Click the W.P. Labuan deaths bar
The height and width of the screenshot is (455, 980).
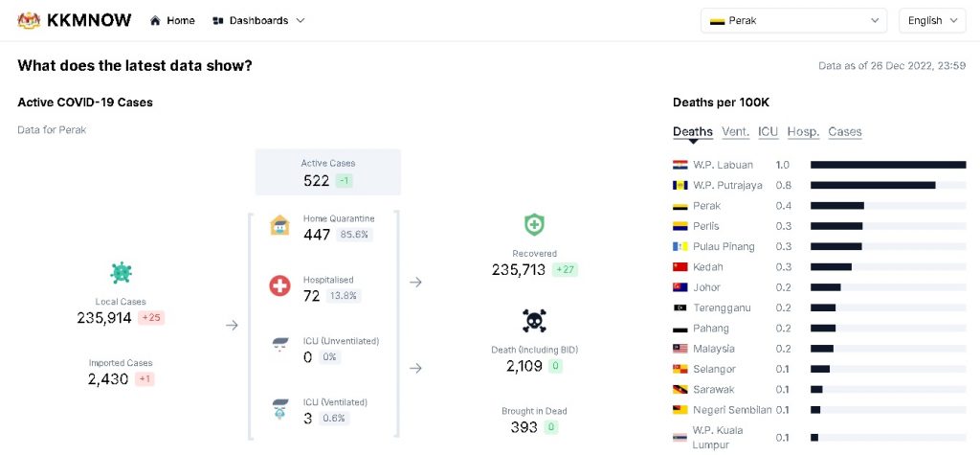tap(887, 165)
